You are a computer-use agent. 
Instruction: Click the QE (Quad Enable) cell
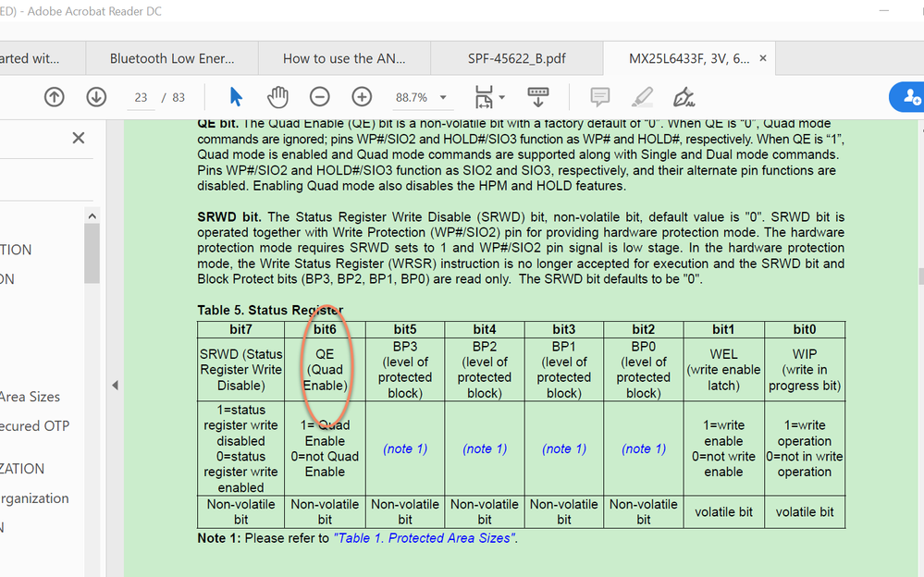tap(326, 370)
